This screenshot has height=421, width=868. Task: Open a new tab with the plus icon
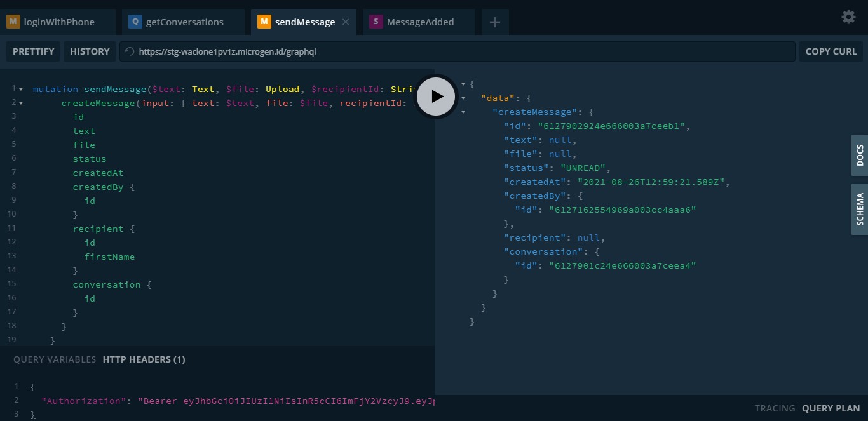tap(494, 22)
